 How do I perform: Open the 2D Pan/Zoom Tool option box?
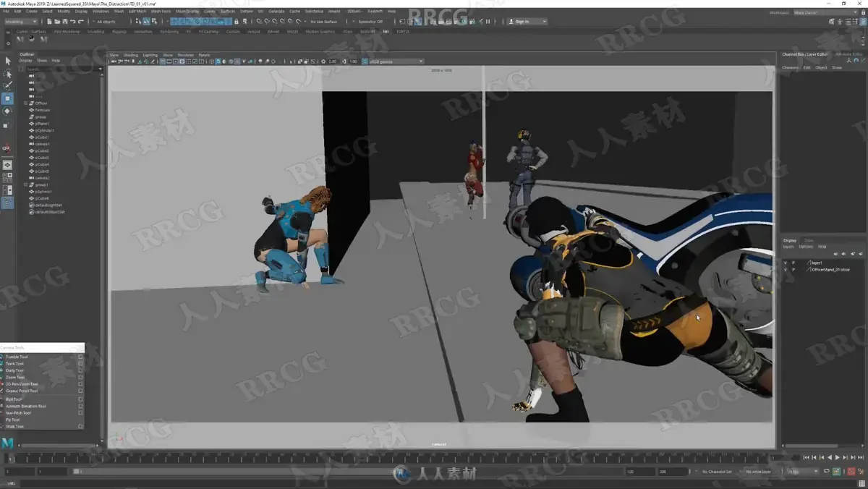click(x=80, y=384)
